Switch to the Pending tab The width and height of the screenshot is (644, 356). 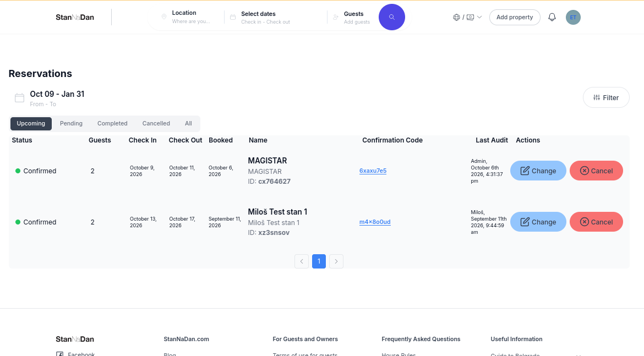[71, 124]
